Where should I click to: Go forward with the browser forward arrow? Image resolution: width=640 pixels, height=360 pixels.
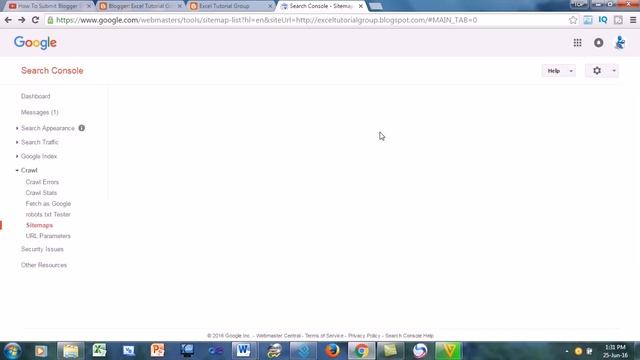point(22,20)
